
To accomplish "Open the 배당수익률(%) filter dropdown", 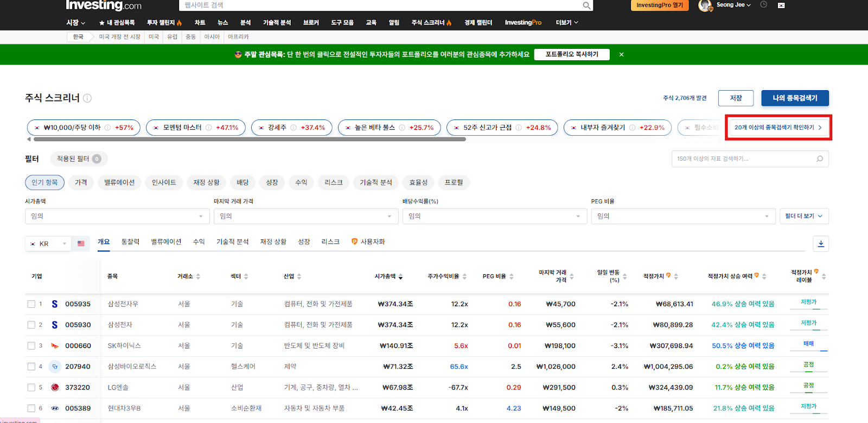I will coord(495,216).
